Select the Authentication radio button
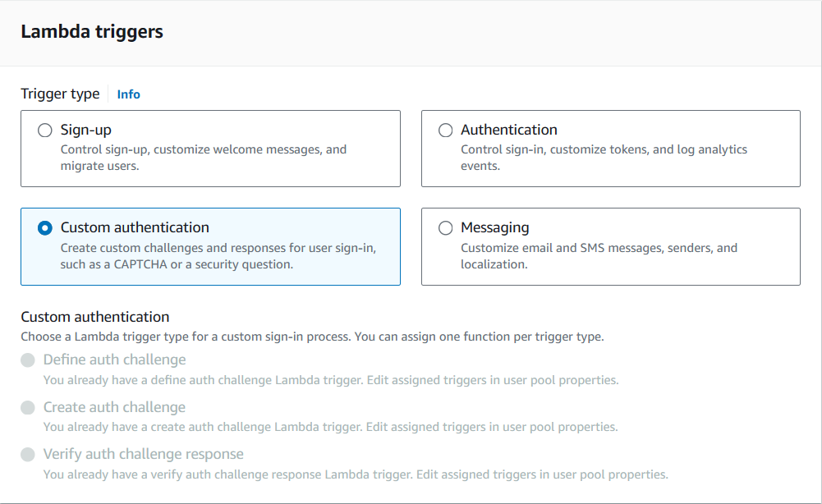822x504 pixels. coord(445,131)
